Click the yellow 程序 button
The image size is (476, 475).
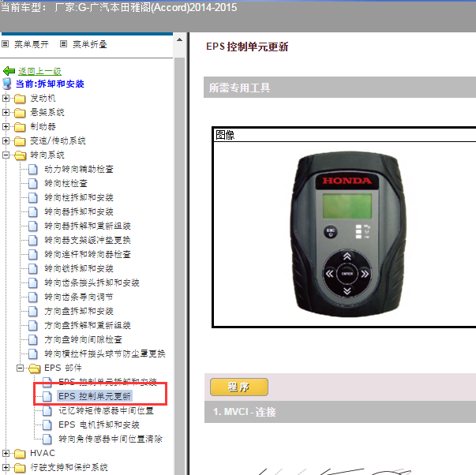point(239,387)
